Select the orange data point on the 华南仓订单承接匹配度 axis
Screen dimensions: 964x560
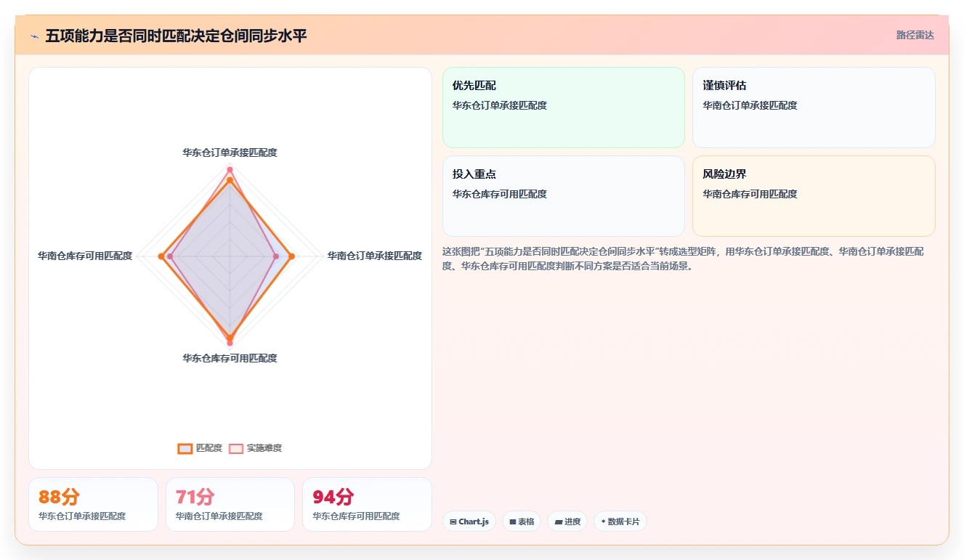coord(291,256)
